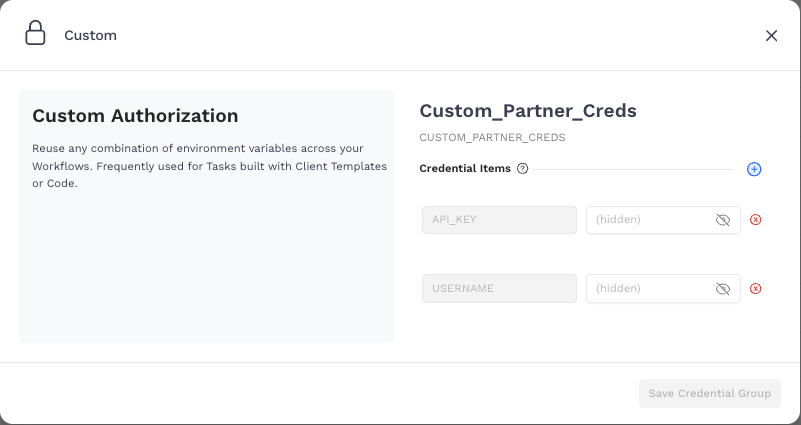Focus the hidden value field for API_KEY
This screenshot has width=801, height=425.
pyautogui.click(x=648, y=220)
